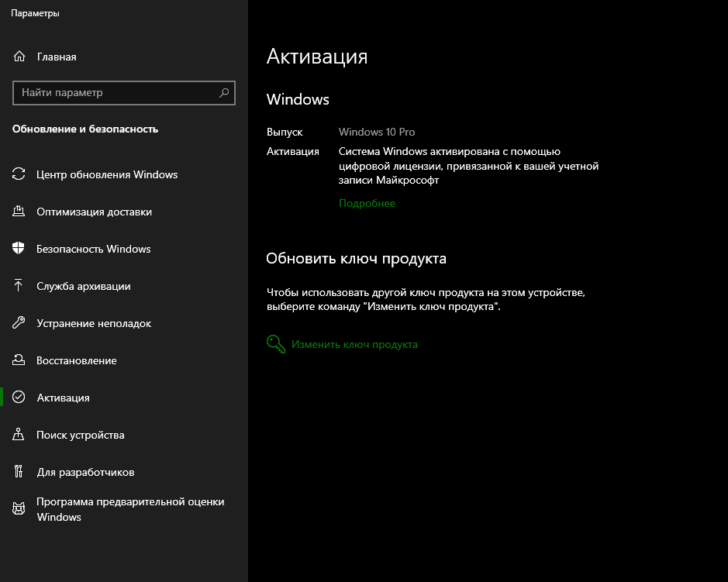Open Безопасность Windows section
Image resolution: width=728 pixels, height=582 pixels.
93,249
